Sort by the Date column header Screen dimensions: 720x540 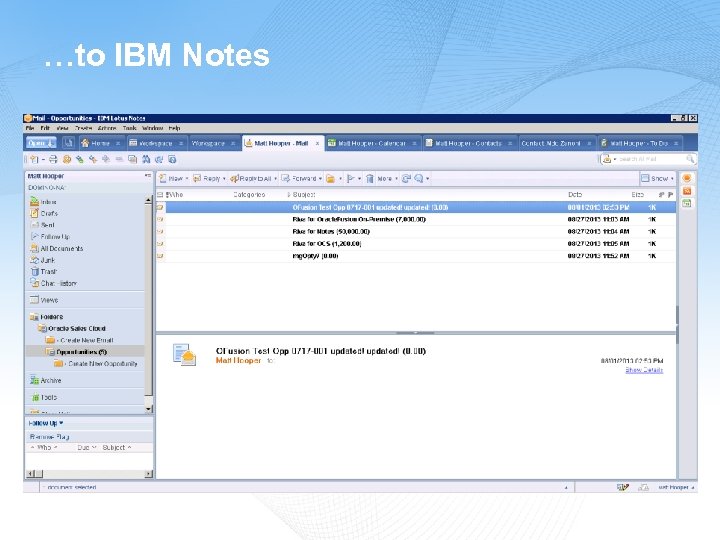pyautogui.click(x=575, y=195)
